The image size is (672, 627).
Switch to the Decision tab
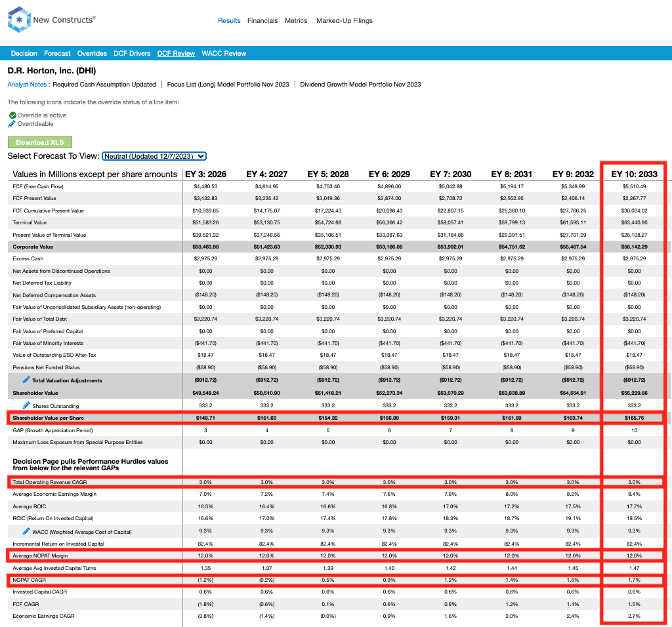pyautogui.click(x=24, y=54)
